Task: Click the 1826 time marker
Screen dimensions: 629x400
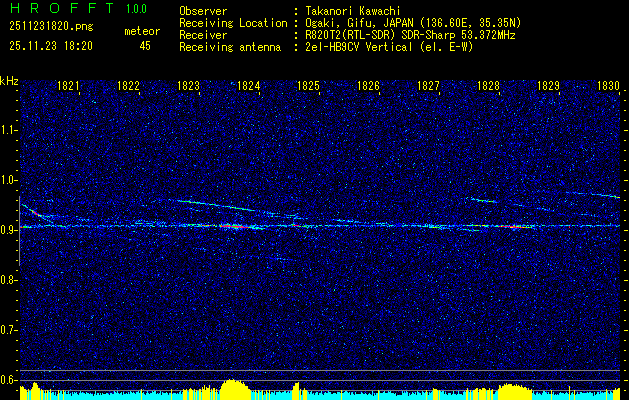Action: click(x=368, y=85)
